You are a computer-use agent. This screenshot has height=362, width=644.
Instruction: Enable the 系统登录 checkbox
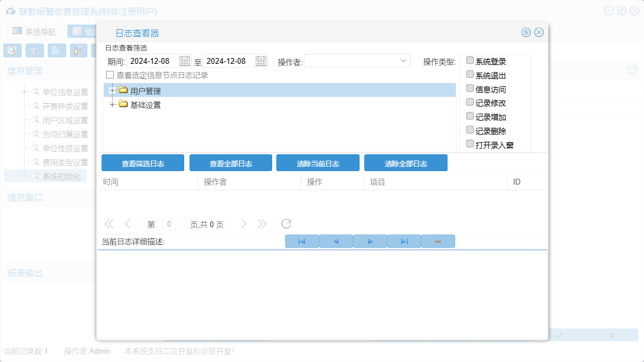470,61
